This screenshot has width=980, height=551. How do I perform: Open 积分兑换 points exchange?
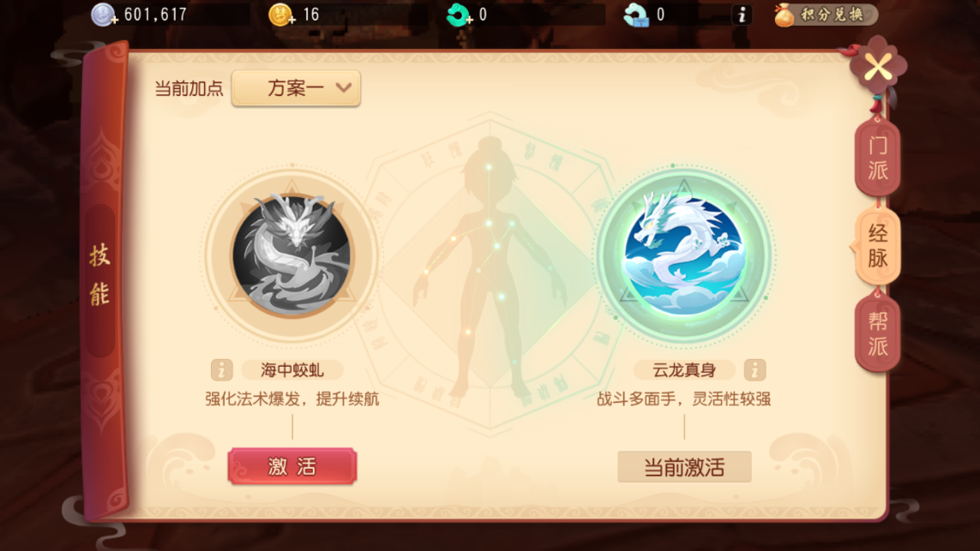point(825,15)
